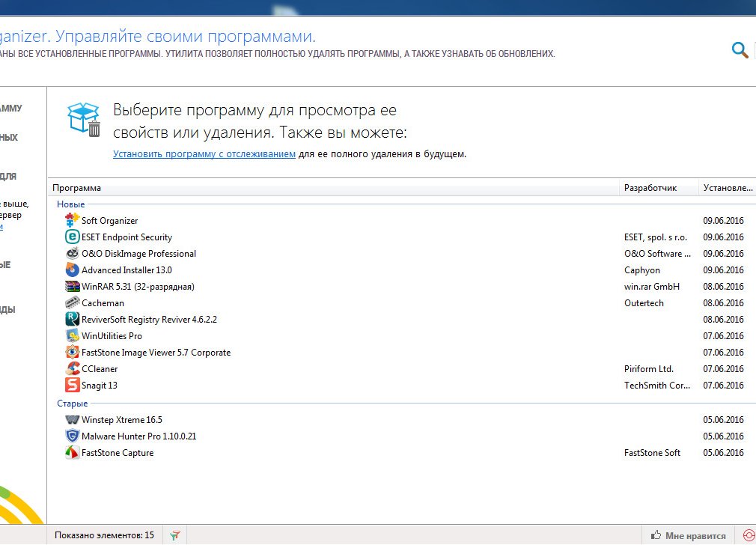
Task: Open search with the magnifier icon
Action: click(740, 49)
